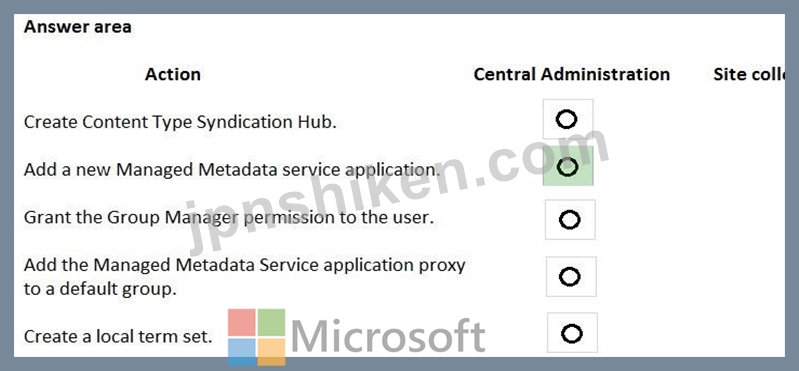Choose Central Administration for Grant Group Manager permission
Image resolution: width=799 pixels, height=371 pixels.
coord(570,220)
